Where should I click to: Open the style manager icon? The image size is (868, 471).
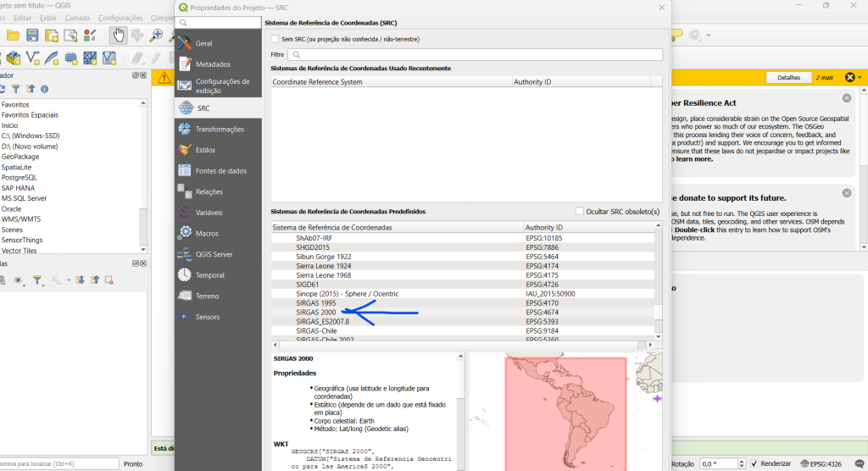pyautogui.click(x=90, y=36)
